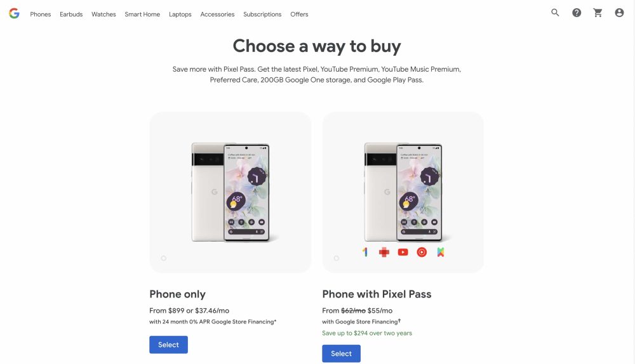This screenshot has width=635, height=364.
Task: Click the Google logo icon
Action: tap(14, 13)
